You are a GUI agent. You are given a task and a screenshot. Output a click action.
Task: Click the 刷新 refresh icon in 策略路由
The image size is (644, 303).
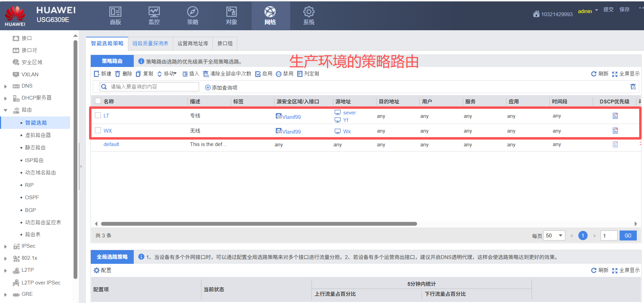coord(593,74)
